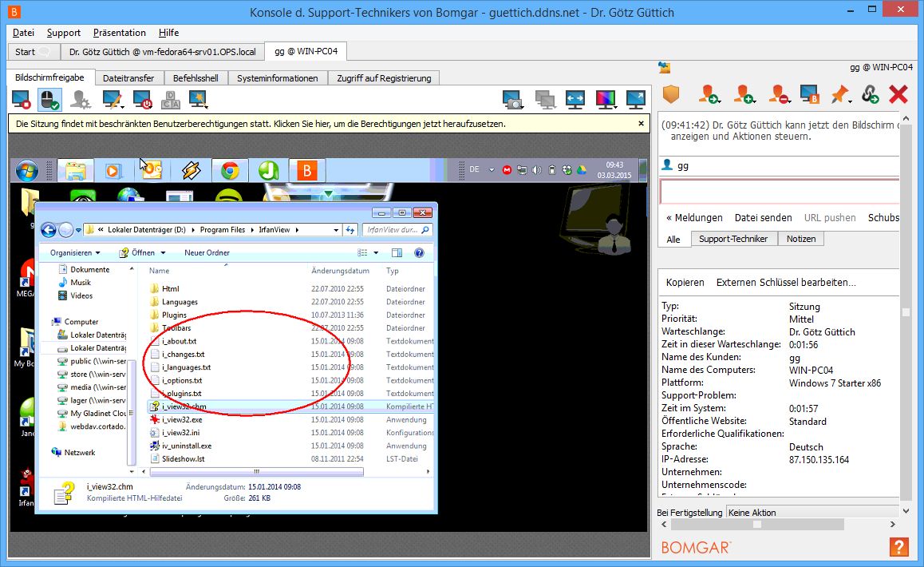The height and width of the screenshot is (567, 924).
Task: Open the Präsentation menu
Action: 119,33
